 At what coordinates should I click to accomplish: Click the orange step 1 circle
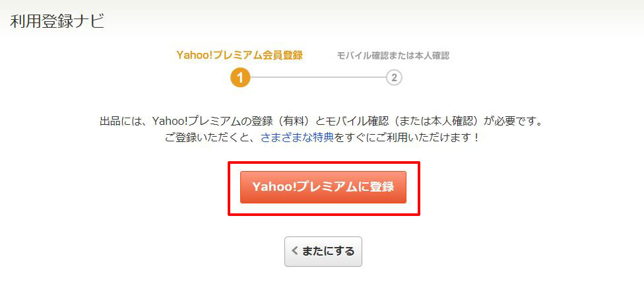point(240,77)
